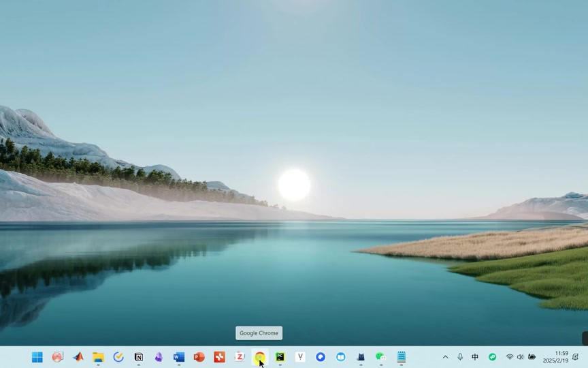Open PyCharm from the taskbar

click(280, 356)
